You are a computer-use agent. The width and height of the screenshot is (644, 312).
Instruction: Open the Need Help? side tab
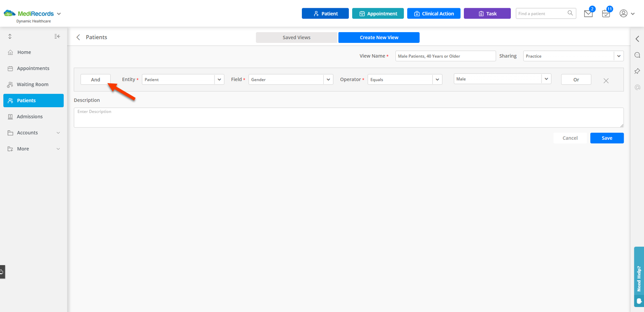coord(639,277)
